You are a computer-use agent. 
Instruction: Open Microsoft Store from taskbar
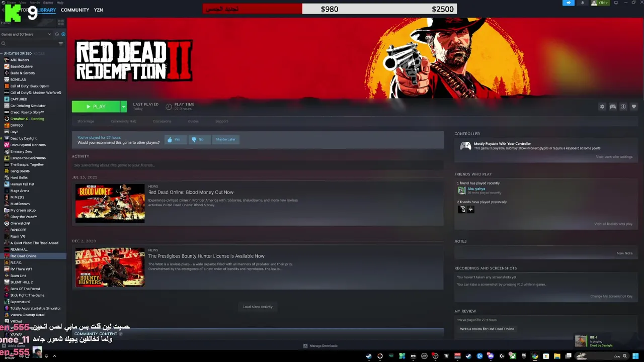pos(546,356)
